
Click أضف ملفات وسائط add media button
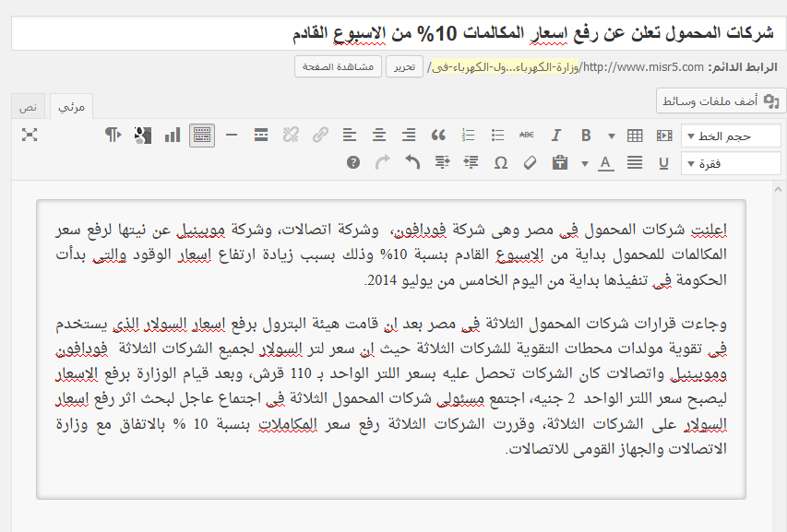coord(721,100)
